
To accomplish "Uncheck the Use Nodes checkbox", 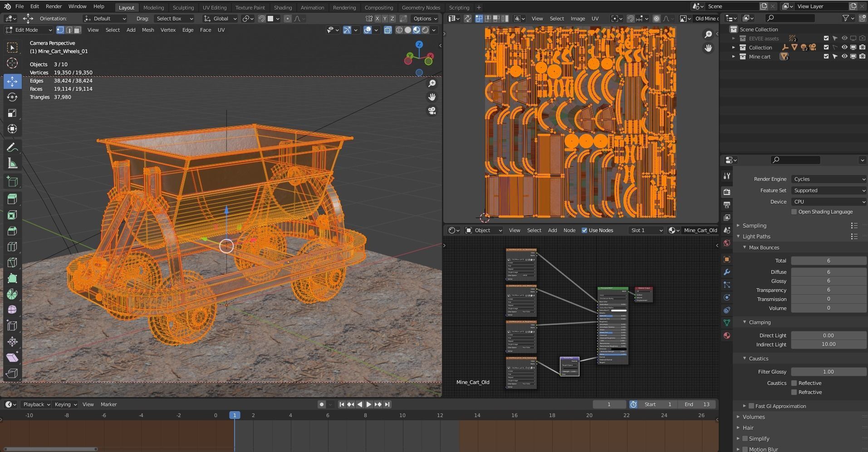I will [584, 230].
